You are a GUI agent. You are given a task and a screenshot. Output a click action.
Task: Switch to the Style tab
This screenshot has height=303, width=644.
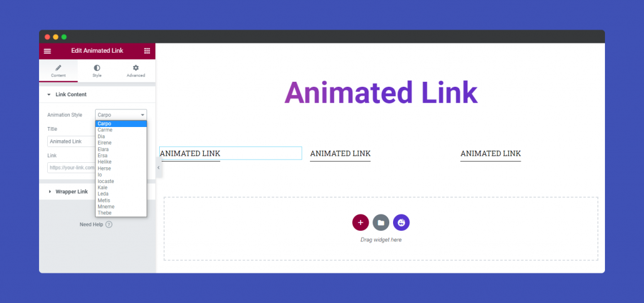click(x=97, y=71)
